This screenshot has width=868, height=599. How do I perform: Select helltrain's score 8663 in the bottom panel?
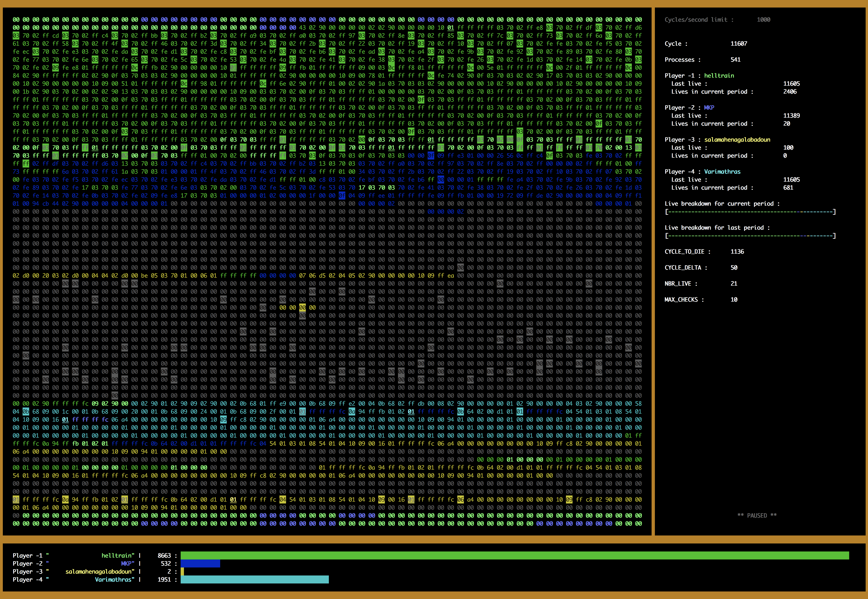coord(164,555)
